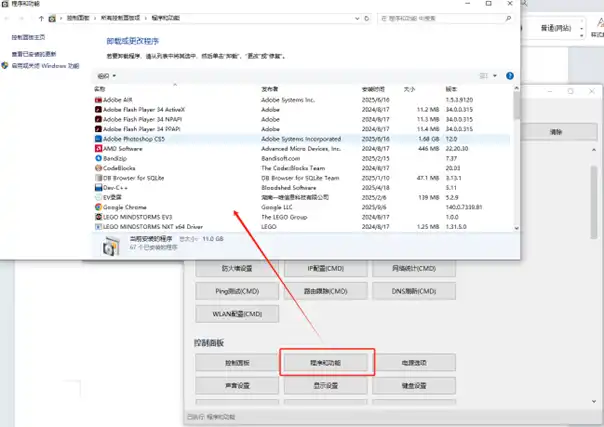Open the 组织 dropdown menu
Viewport: 604px width, 427px height.
coord(107,76)
